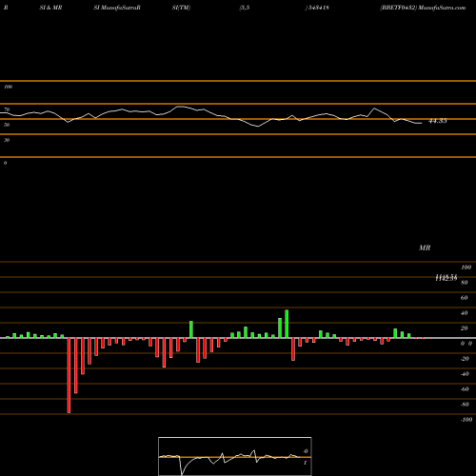Click the 'MR' panel title
476x476 pixels.
[425, 248]
